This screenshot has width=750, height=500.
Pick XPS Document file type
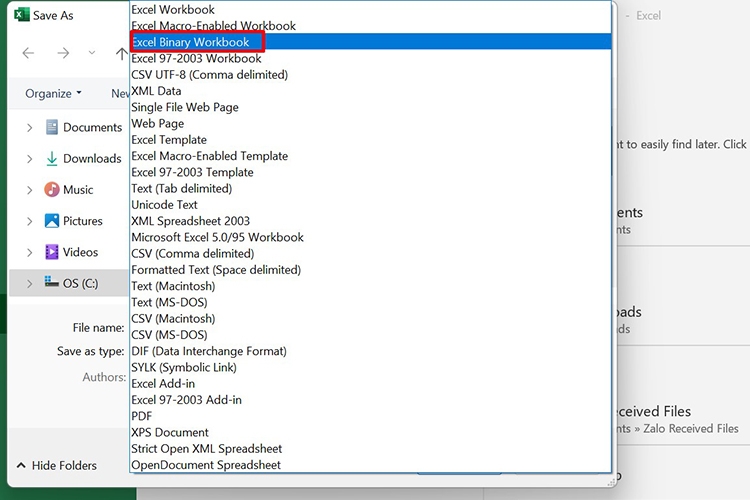point(370,433)
